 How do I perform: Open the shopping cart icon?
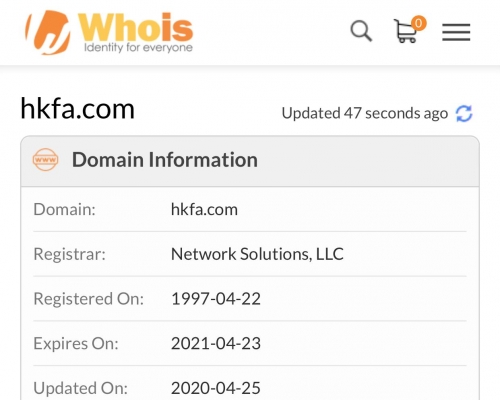[x=406, y=31]
